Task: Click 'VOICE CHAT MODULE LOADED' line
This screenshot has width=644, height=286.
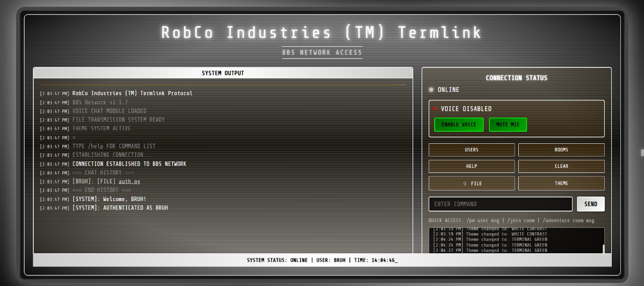Action: pos(110,111)
